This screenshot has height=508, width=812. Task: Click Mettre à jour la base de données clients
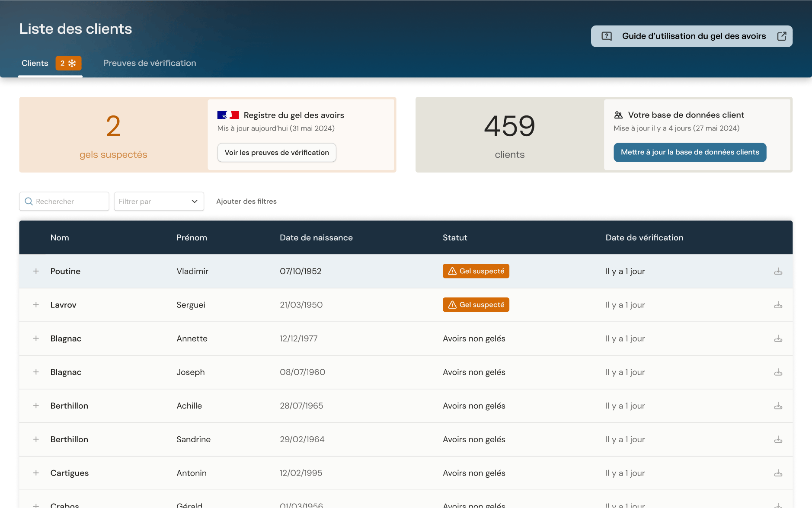click(690, 152)
